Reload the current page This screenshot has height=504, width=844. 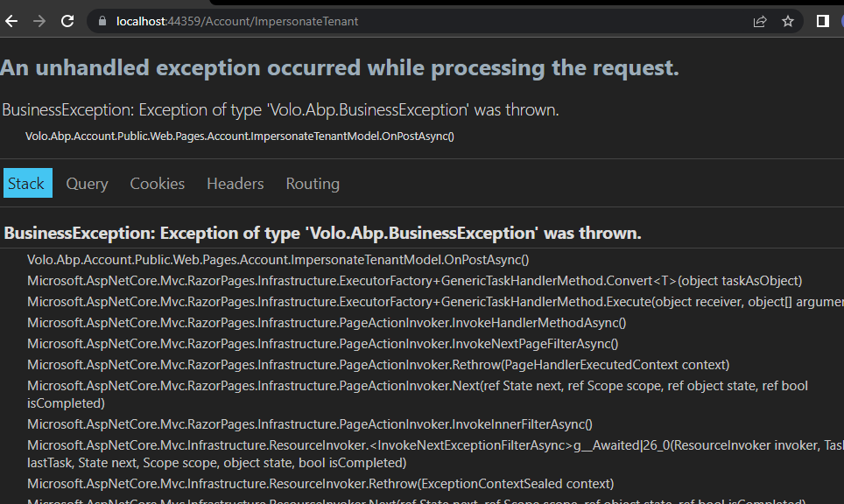[67, 21]
